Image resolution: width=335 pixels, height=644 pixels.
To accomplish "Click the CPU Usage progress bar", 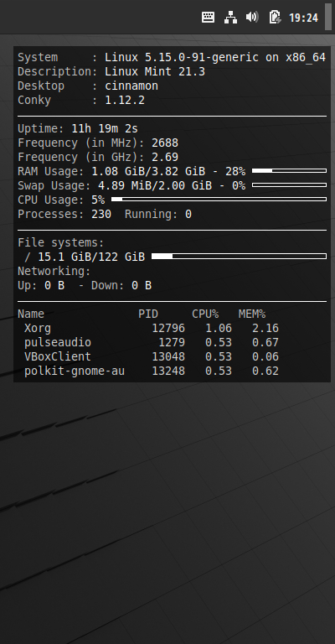I will coord(219,200).
